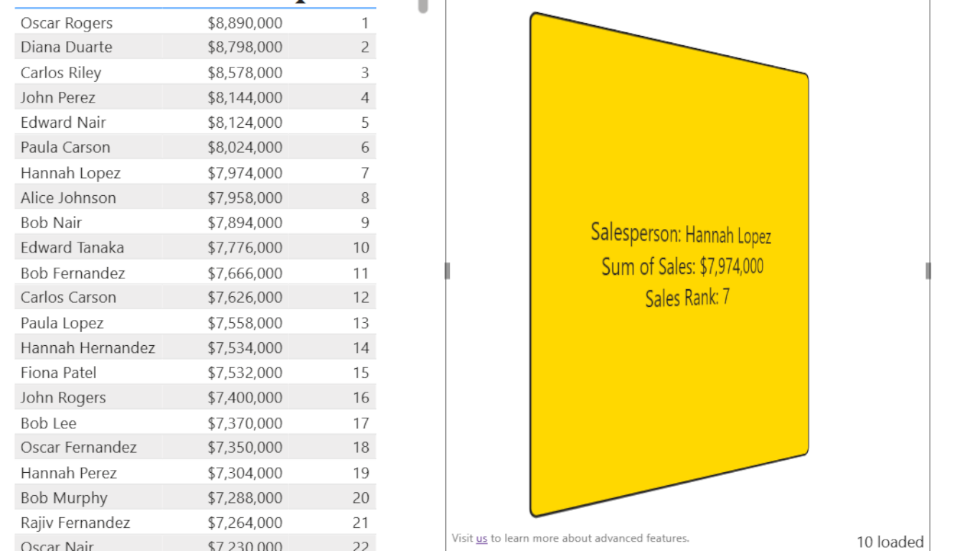Screen dimensions: 980x551
Task: Select the Paula Carson row
Action: click(x=195, y=148)
